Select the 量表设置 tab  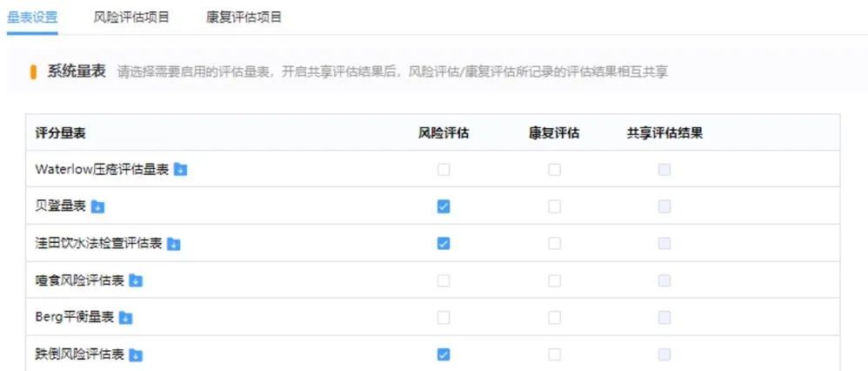click(32, 17)
